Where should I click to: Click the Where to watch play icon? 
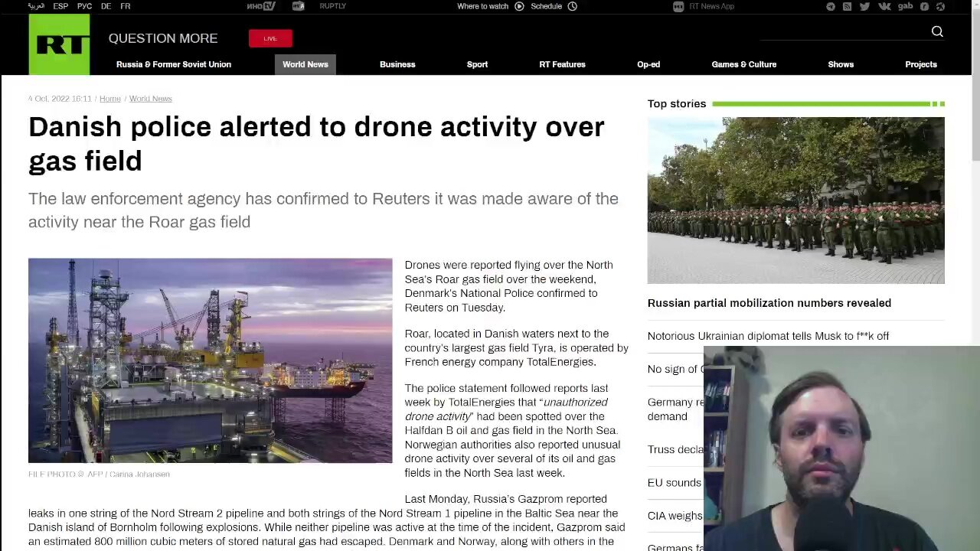(x=519, y=6)
